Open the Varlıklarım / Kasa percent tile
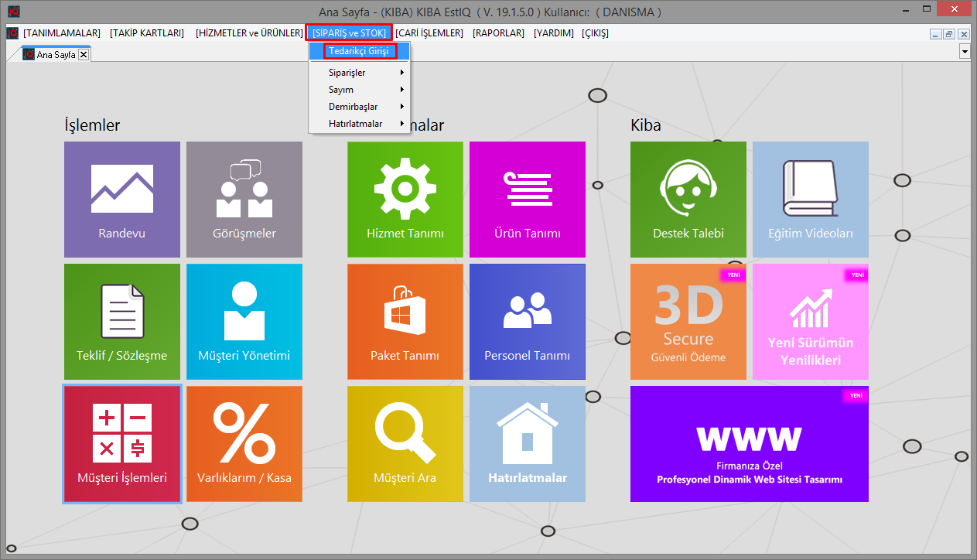Screen dimensions: 977x560 tap(244, 444)
